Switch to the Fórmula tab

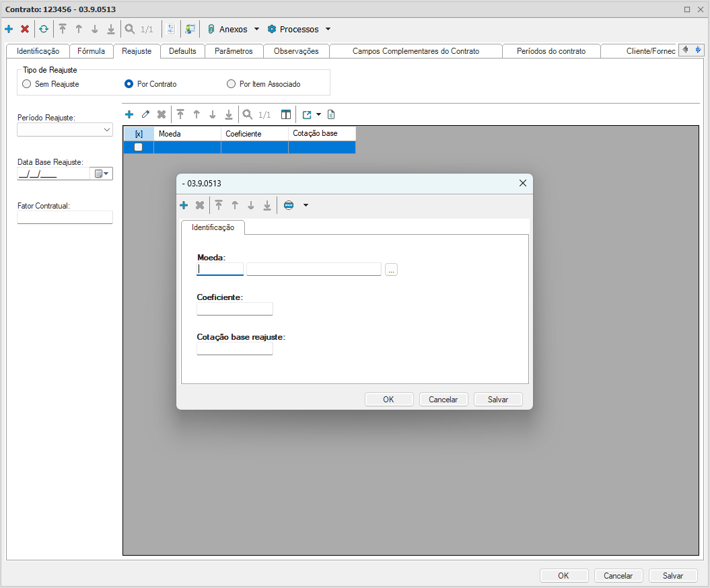[91, 51]
